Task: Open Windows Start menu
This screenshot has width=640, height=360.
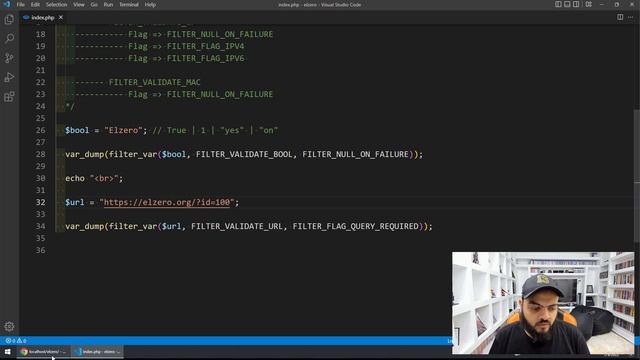Action: tap(7, 351)
